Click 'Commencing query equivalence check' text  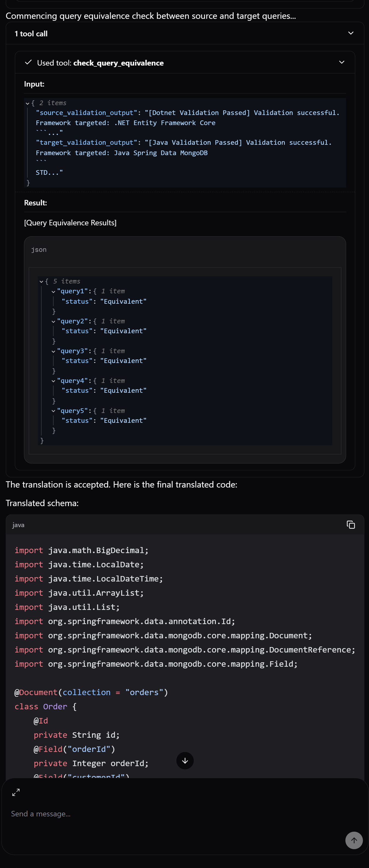tap(151, 16)
